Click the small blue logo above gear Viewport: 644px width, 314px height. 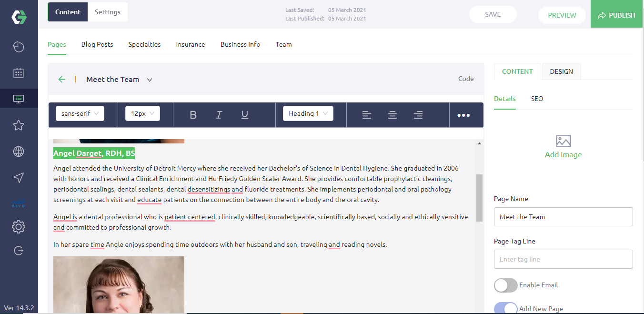19,203
